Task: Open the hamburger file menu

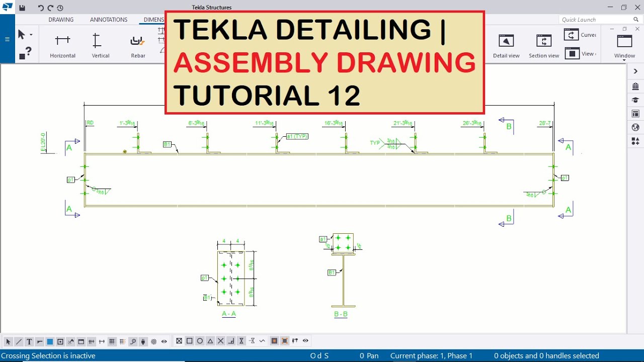Action: 7,39
